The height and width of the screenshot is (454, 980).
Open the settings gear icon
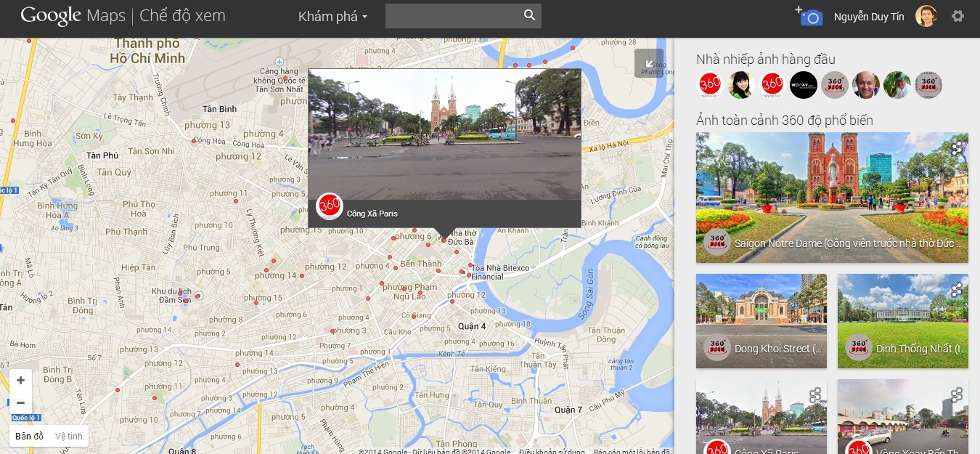[x=957, y=16]
